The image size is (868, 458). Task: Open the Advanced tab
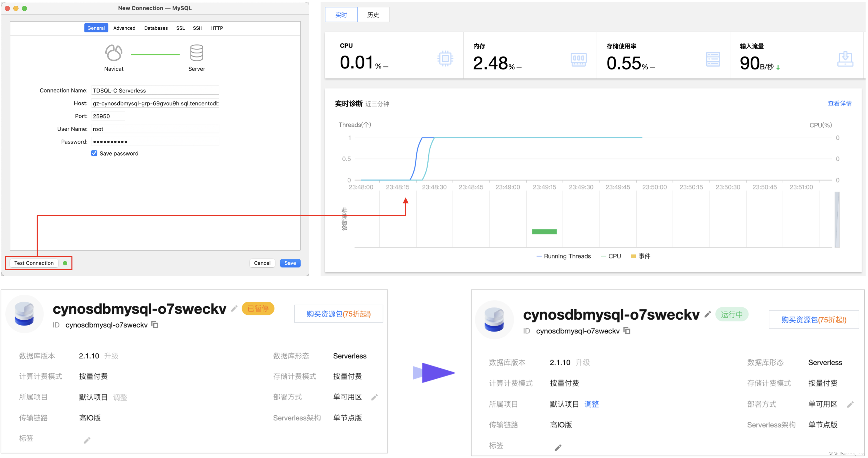pyautogui.click(x=124, y=28)
